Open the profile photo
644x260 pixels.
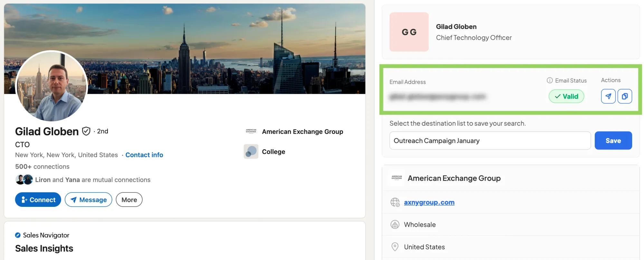[x=52, y=86]
